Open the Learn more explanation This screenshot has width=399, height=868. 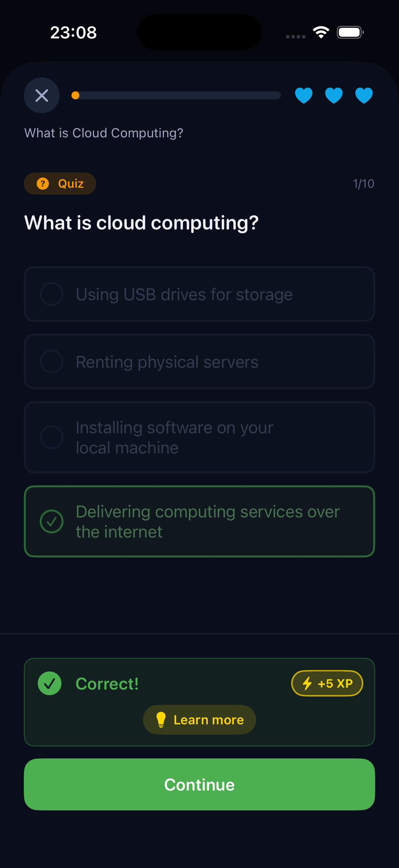click(199, 720)
